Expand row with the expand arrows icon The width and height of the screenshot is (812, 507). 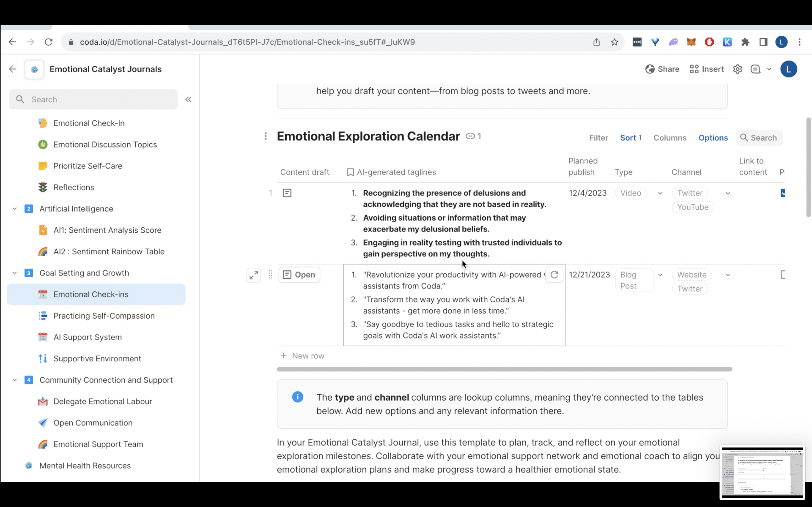254,275
